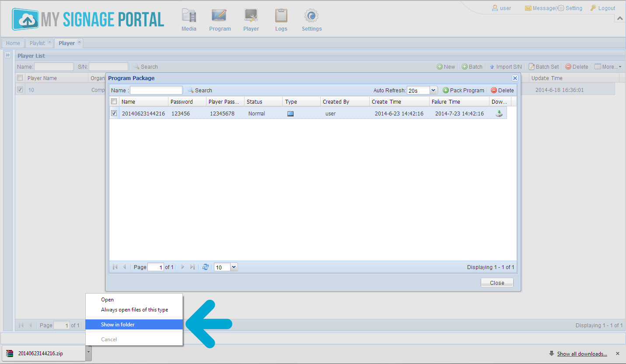Open the download item options arrow
626x364 pixels.
click(x=88, y=353)
